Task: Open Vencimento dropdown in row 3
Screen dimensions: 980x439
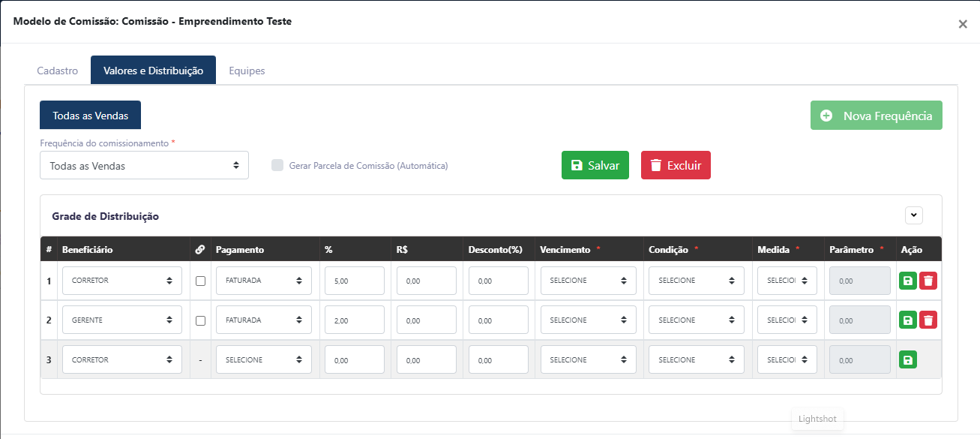Action: tap(589, 359)
